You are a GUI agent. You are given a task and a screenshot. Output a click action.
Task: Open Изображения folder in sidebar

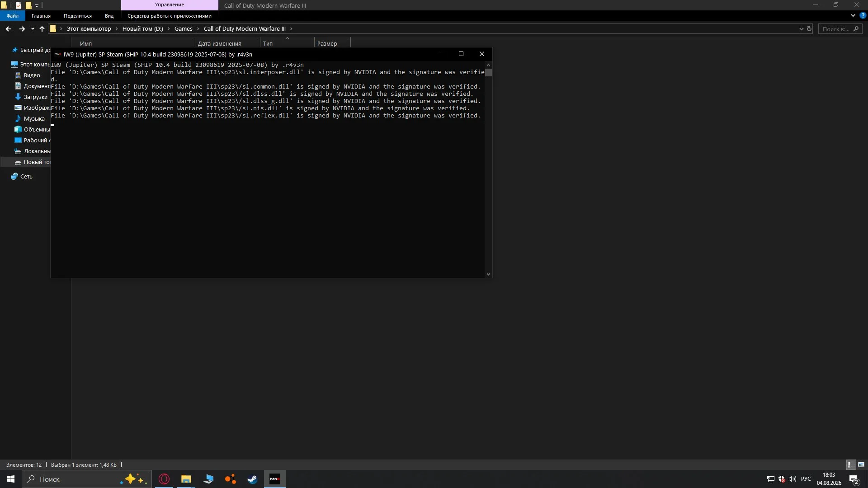click(x=33, y=108)
